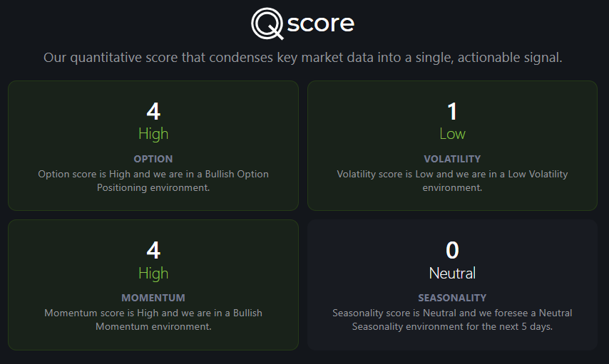Viewport: 609px width, 364px height.
Task: Select the VOLATILITY heading
Action: (452, 159)
